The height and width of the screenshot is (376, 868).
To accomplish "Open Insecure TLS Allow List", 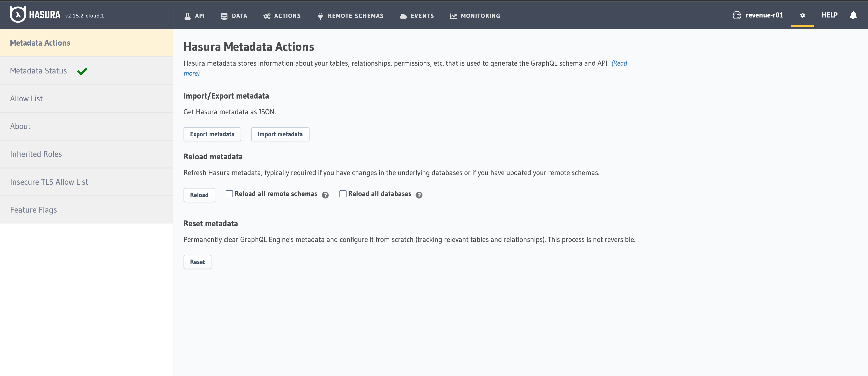I will pyautogui.click(x=87, y=182).
